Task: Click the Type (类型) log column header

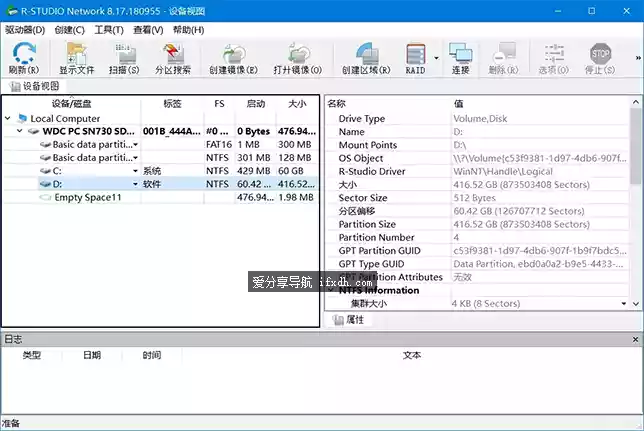Action: [x=32, y=355]
